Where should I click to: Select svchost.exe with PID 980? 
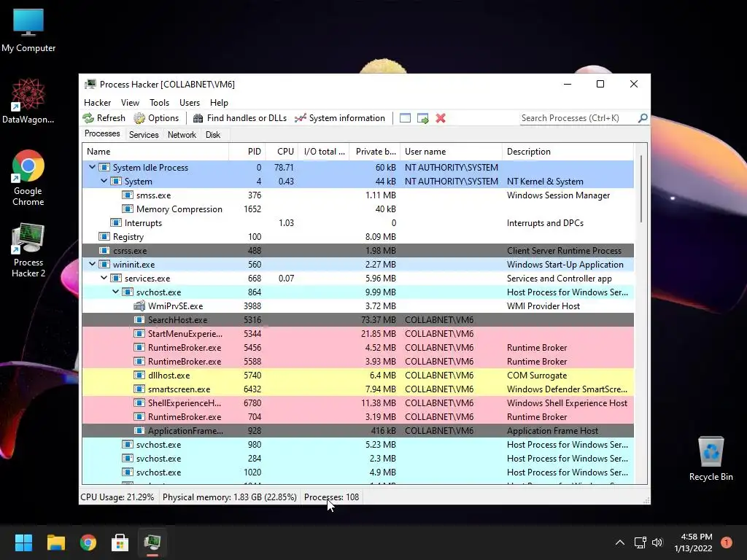tap(357, 444)
